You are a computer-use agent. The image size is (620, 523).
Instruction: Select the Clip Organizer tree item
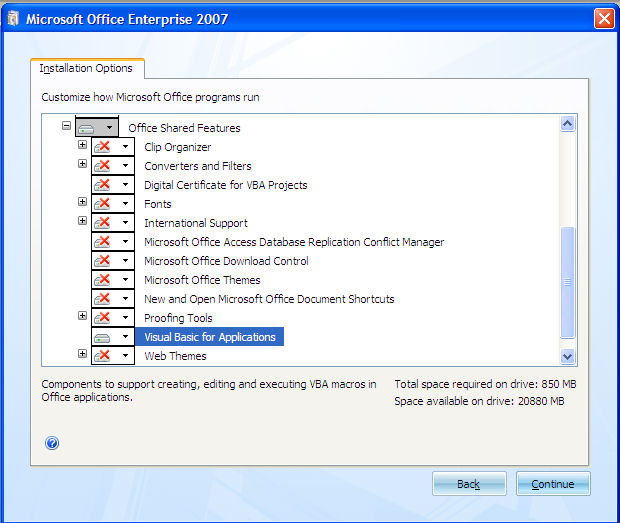(x=178, y=147)
